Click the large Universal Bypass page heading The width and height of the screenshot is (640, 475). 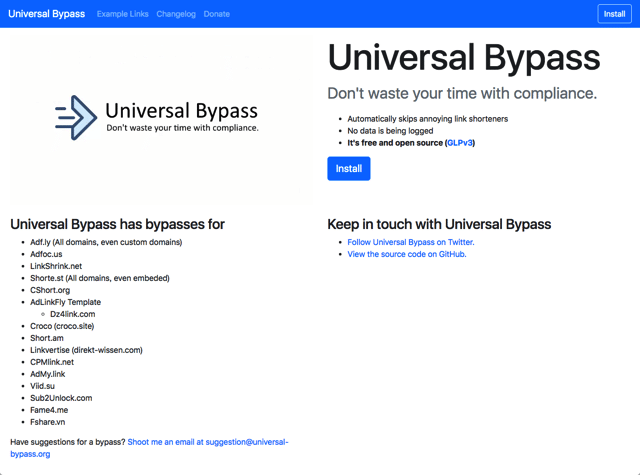click(x=464, y=58)
